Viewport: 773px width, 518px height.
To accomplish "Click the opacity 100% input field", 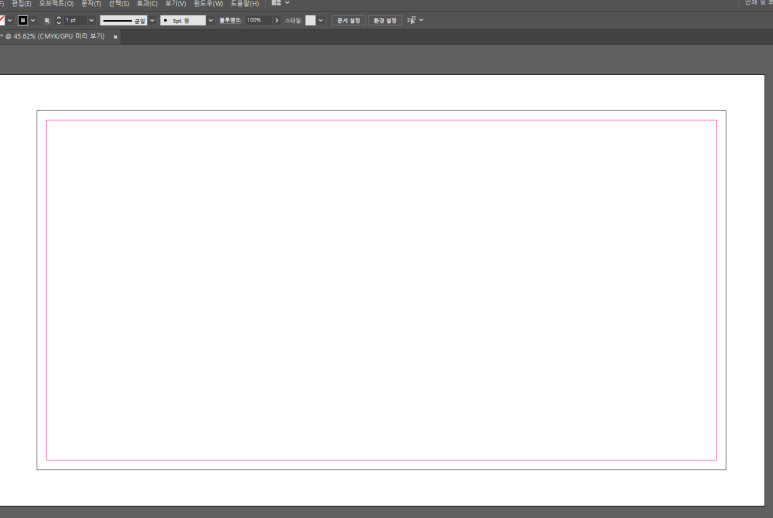I will (257, 20).
